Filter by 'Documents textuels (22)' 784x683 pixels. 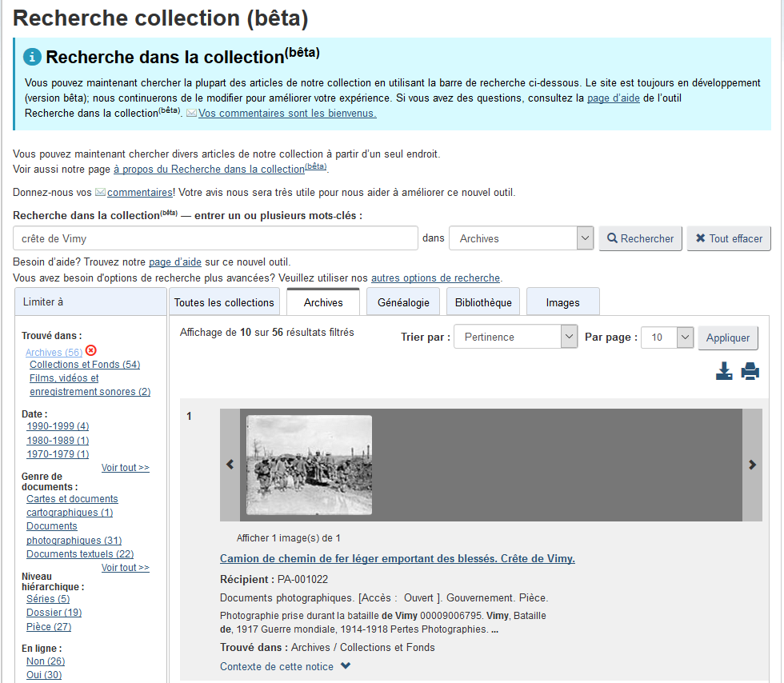(x=80, y=554)
